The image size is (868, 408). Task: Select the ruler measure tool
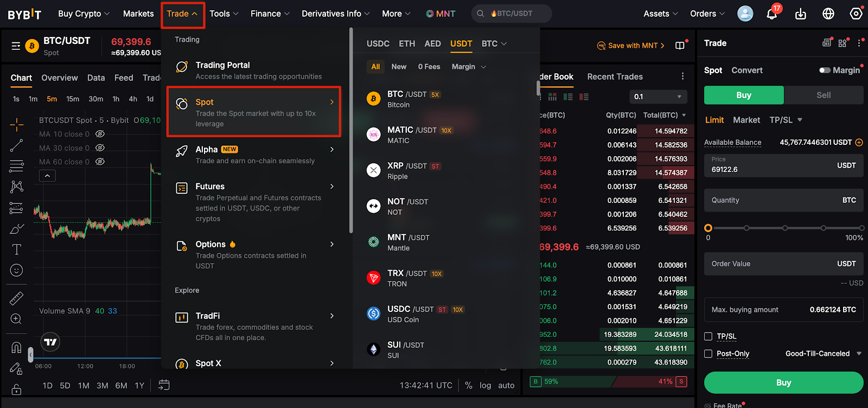coord(16,298)
